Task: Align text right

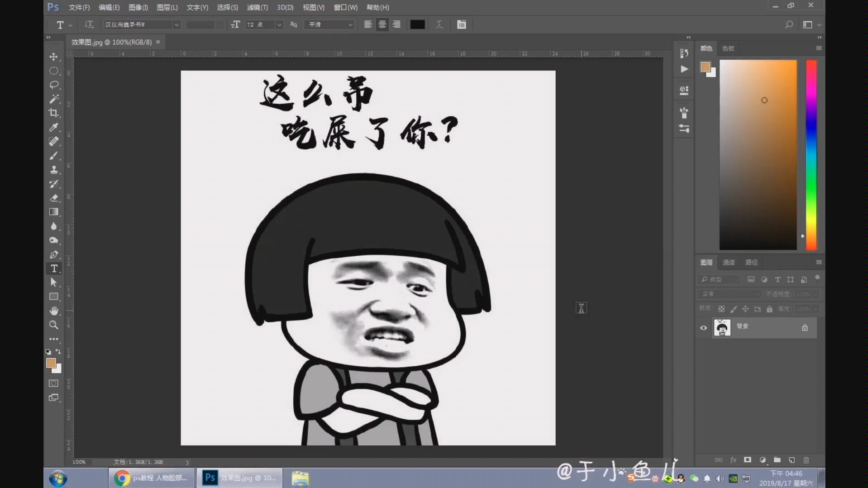Action: point(396,24)
